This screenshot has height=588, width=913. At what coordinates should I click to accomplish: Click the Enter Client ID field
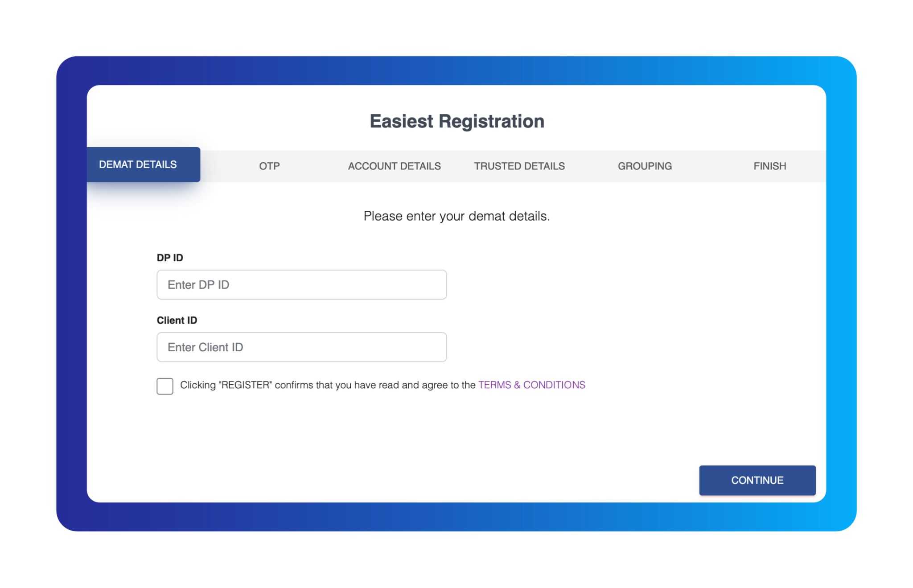coord(301,347)
